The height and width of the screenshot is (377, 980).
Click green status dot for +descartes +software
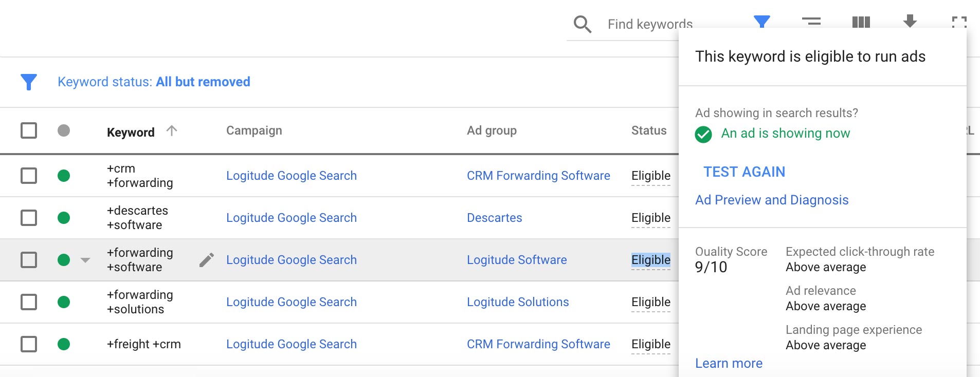[64, 218]
